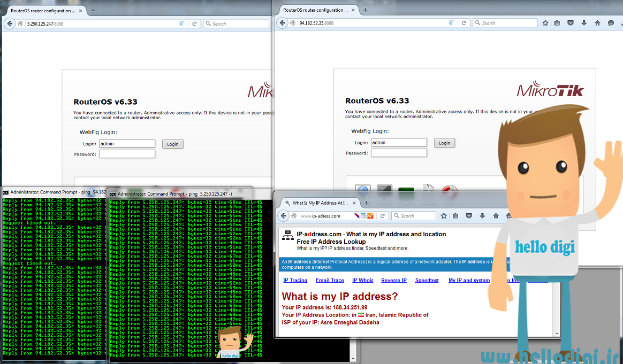Click Login on the 94.182.52.35 WebFig page
Screen dimensions: 623x364
click(445, 143)
